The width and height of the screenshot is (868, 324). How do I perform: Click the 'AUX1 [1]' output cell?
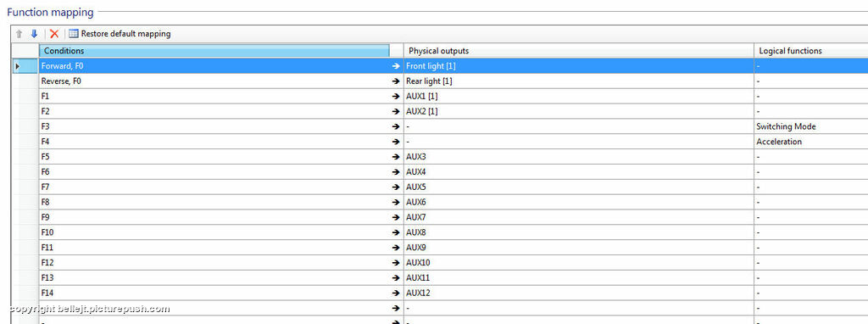(579, 96)
